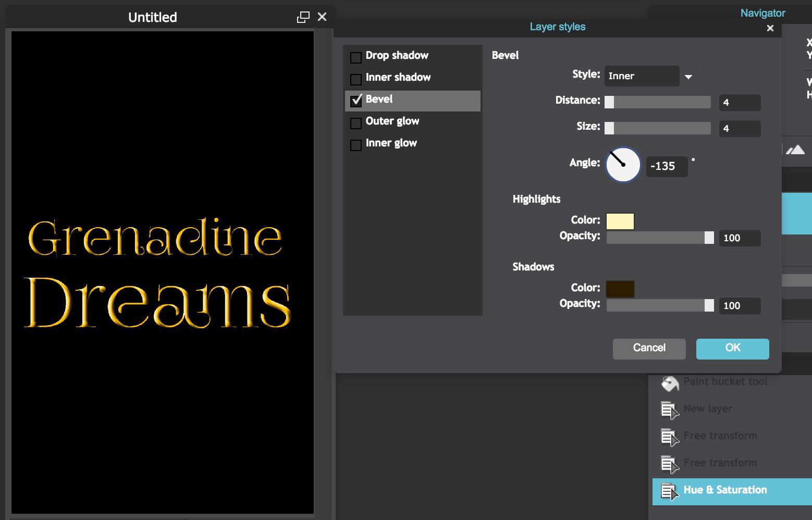Open the Highlights color swatch
The height and width of the screenshot is (520, 812).
[x=620, y=221]
